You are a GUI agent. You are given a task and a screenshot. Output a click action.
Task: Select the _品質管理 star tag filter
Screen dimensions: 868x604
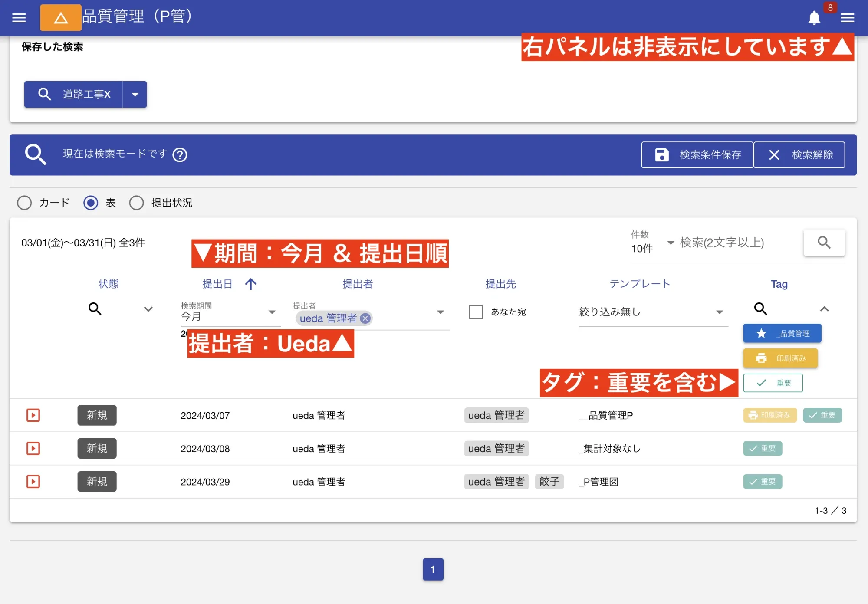pos(781,333)
